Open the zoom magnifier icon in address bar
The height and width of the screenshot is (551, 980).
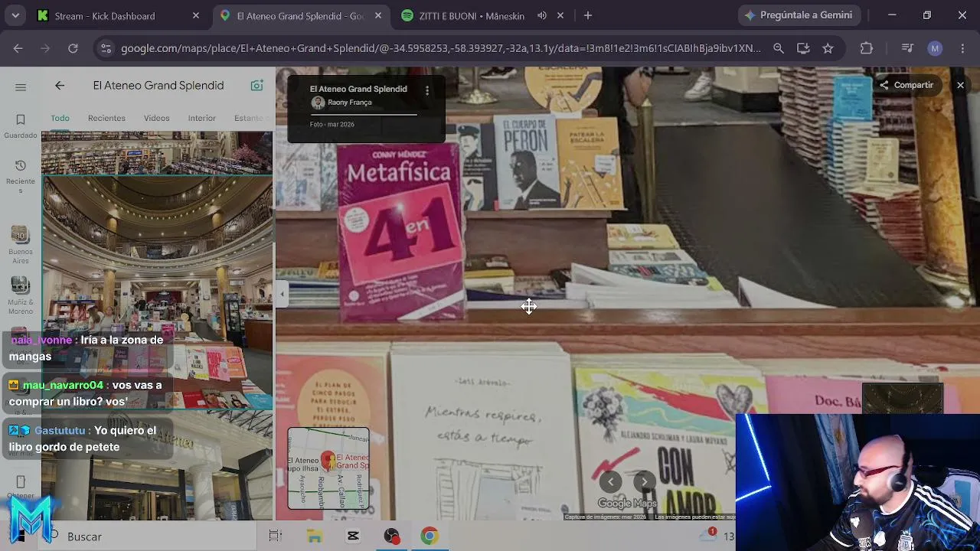tap(779, 48)
